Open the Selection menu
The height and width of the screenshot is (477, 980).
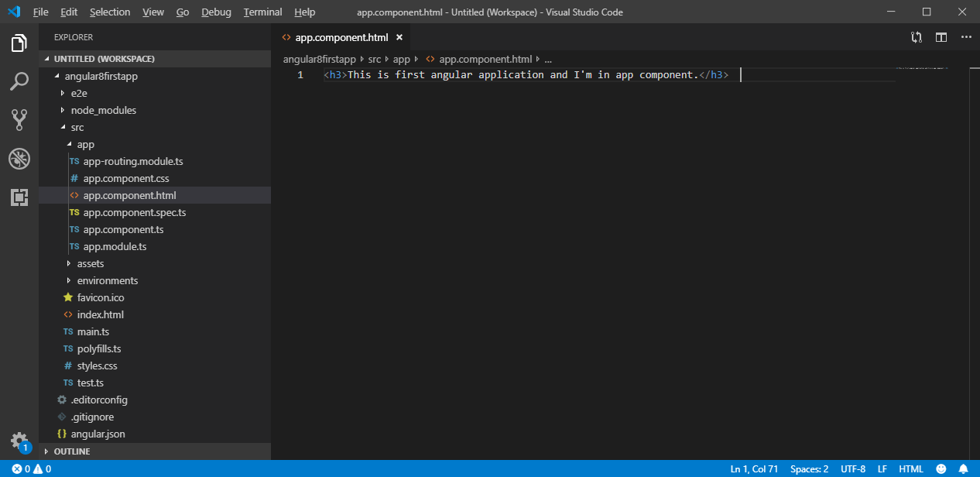(x=110, y=12)
